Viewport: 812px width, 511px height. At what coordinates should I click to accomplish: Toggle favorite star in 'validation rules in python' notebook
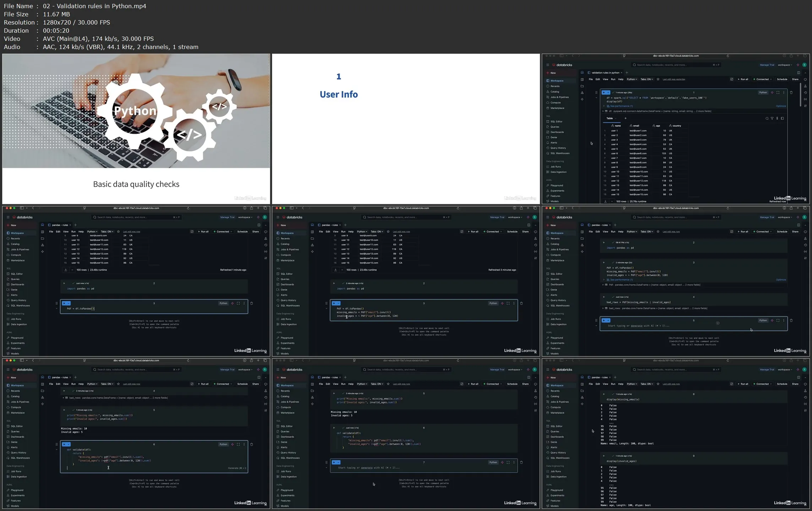[658, 79]
